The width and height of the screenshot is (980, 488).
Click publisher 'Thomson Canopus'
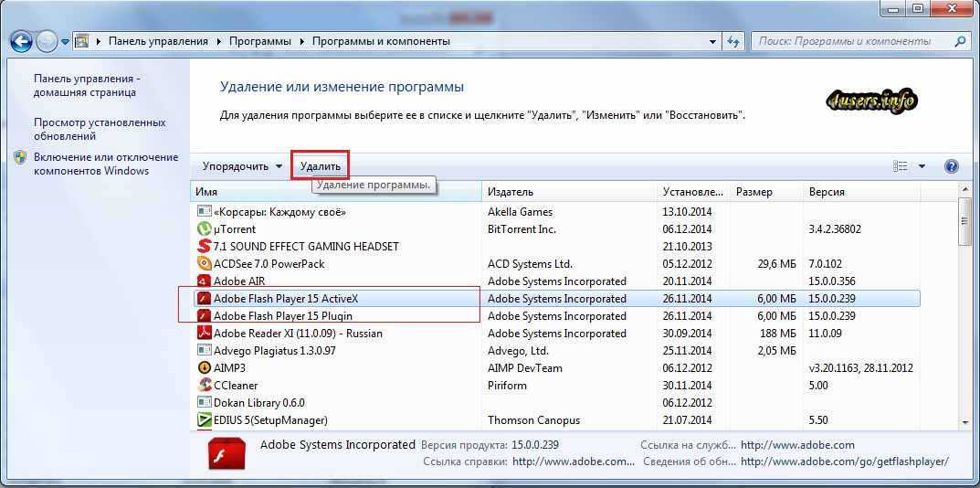point(533,420)
